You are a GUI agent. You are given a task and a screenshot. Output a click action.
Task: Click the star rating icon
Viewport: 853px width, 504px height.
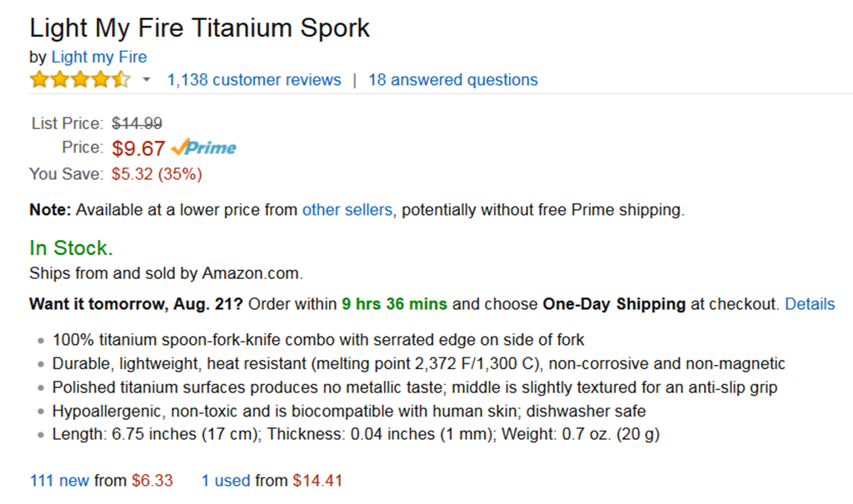(80, 80)
